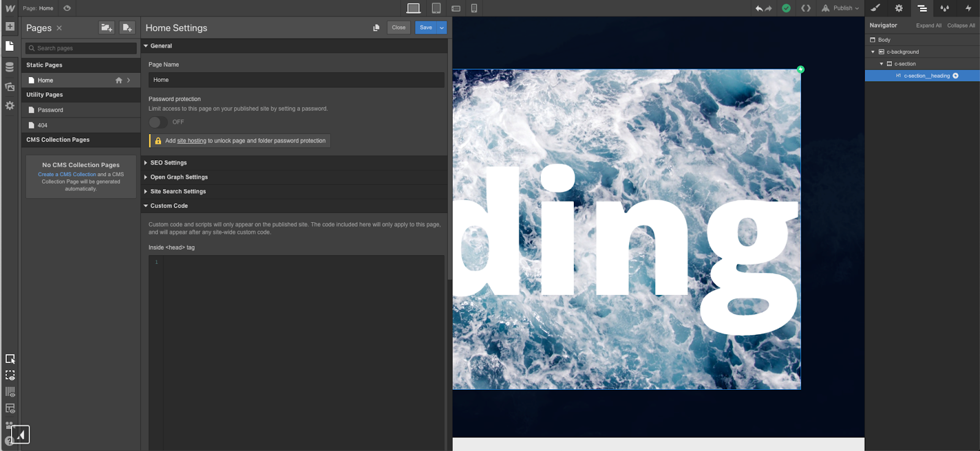Select c-section__heading in Navigator

point(922,76)
